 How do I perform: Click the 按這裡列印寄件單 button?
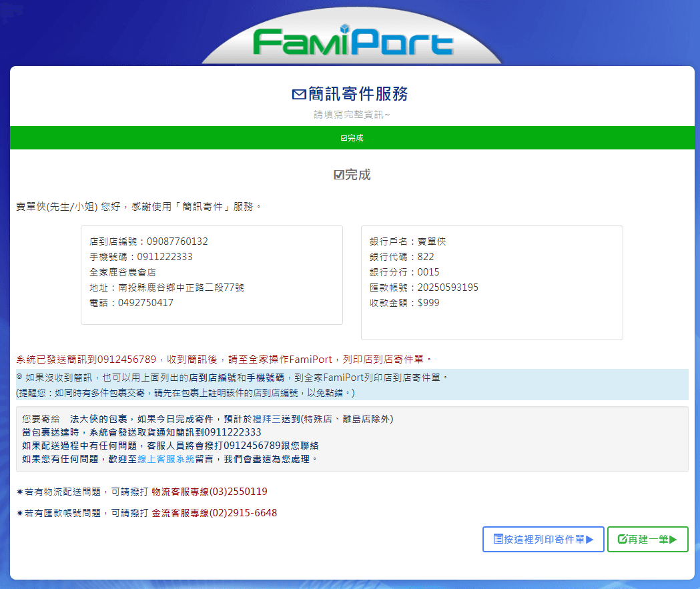point(543,539)
